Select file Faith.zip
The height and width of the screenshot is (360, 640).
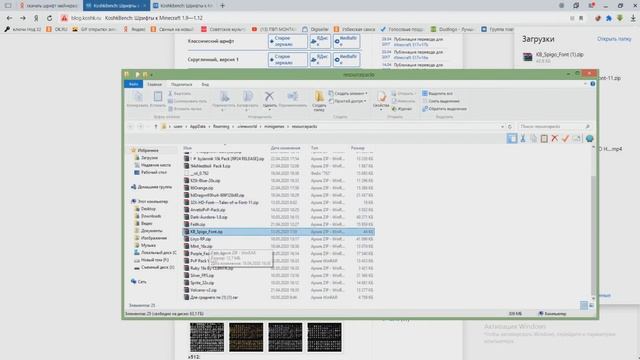pyautogui.click(x=198, y=224)
